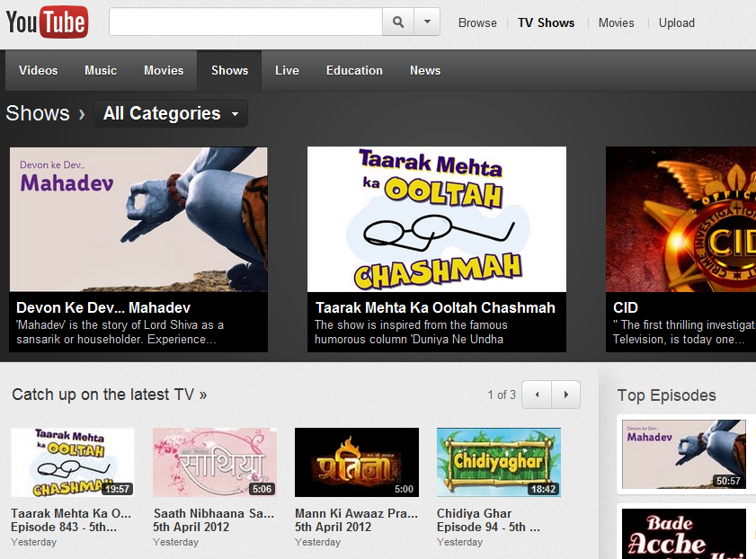Viewport: 756px width, 559px height.
Task: Click the CID show title
Action: [626, 307]
